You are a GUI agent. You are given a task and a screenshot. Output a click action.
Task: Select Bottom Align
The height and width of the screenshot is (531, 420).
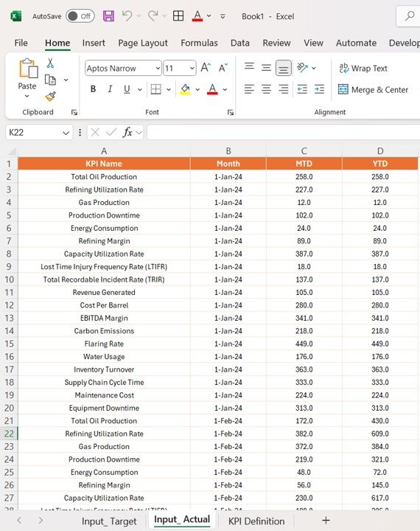coord(283,68)
